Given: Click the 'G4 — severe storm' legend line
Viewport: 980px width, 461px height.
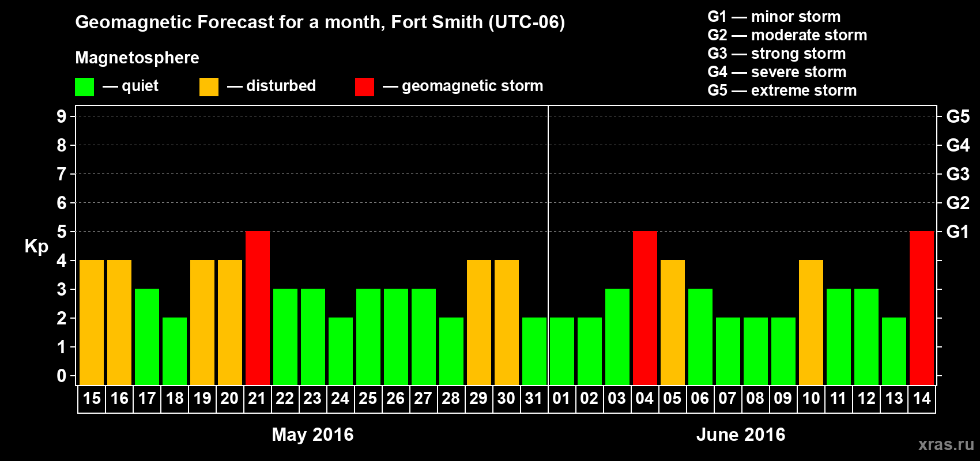Looking at the screenshot, I should [777, 72].
